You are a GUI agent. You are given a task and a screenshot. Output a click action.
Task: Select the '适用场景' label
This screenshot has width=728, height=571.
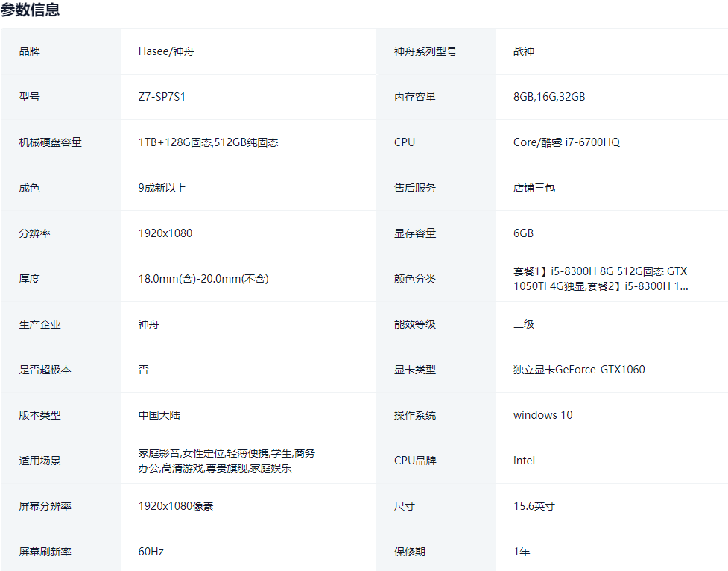40,461
